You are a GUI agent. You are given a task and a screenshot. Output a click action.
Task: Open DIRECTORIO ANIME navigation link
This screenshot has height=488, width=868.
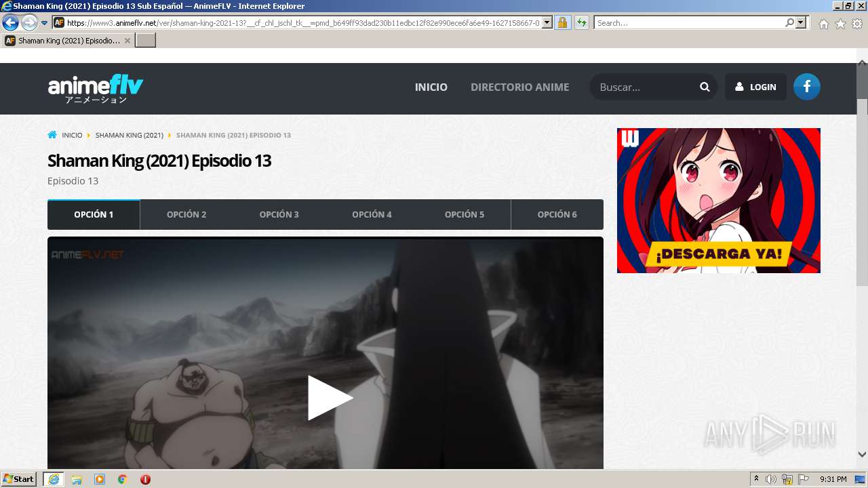pyautogui.click(x=520, y=87)
